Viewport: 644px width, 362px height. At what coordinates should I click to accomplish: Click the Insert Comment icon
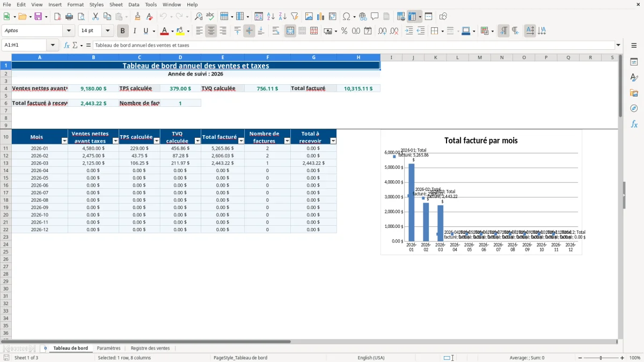[375, 17]
